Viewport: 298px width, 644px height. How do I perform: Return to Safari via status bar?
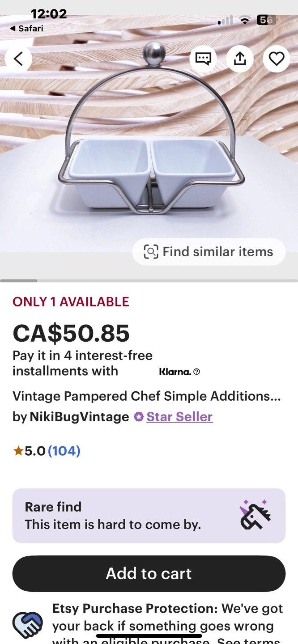pos(26,29)
